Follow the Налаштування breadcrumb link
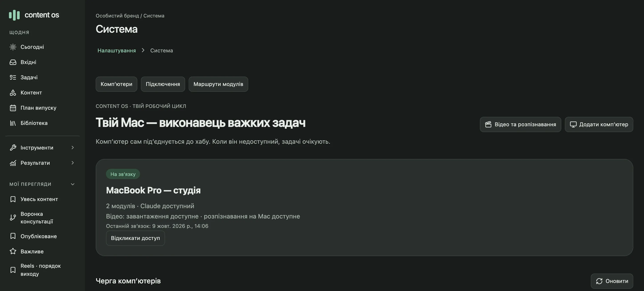This screenshot has width=644, height=291. [117, 51]
